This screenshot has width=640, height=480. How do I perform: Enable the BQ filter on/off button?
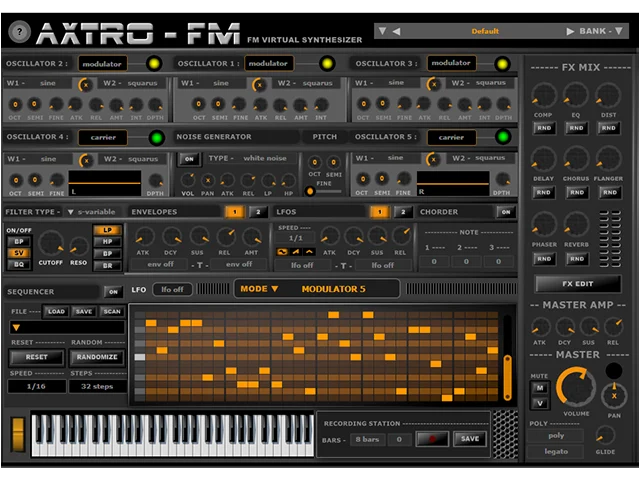coord(19,264)
